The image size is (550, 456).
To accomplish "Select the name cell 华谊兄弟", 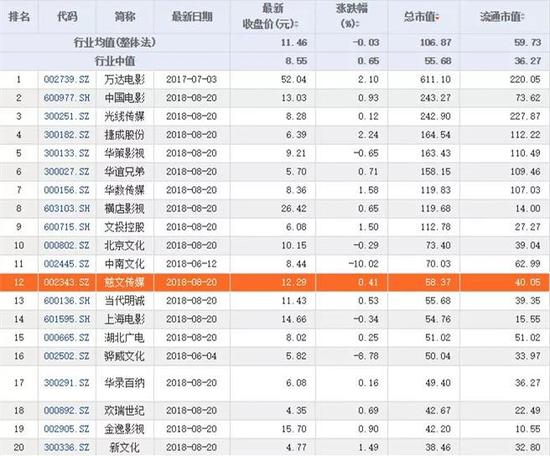I will click(125, 172).
